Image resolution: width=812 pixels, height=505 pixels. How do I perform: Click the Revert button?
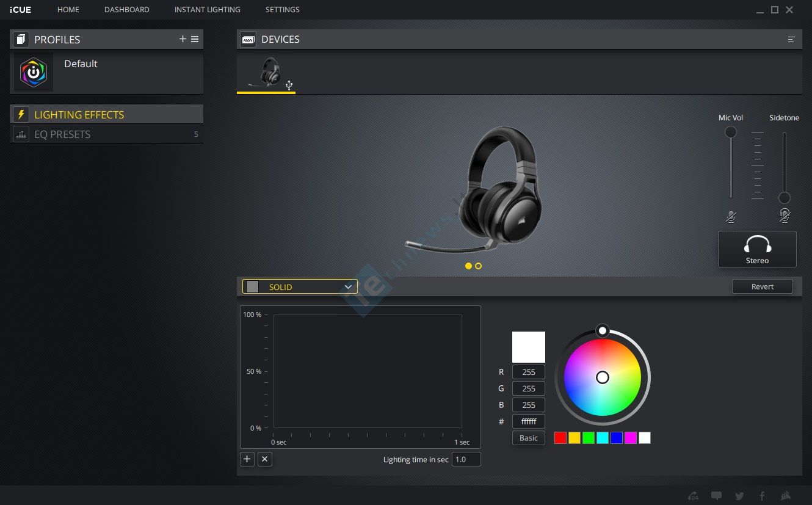[x=763, y=286]
